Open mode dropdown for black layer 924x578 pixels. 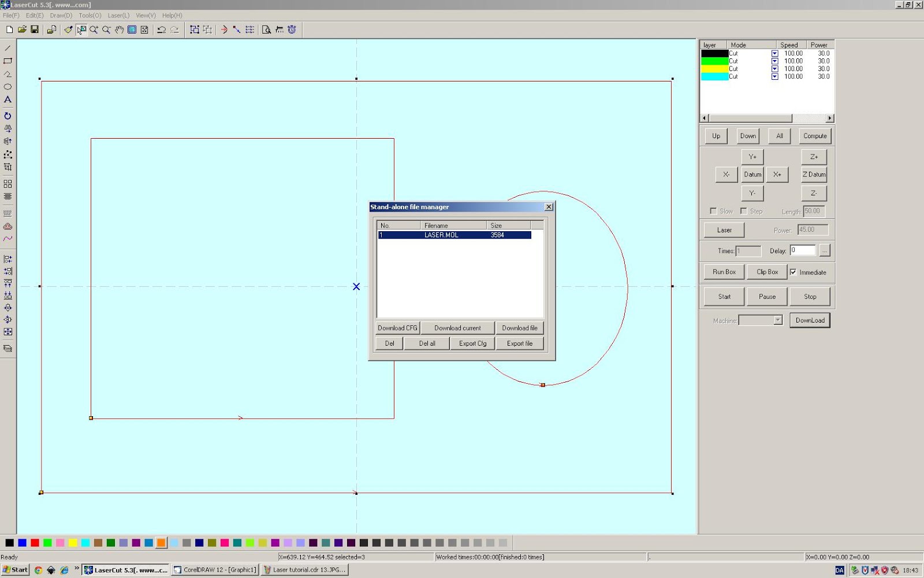774,53
